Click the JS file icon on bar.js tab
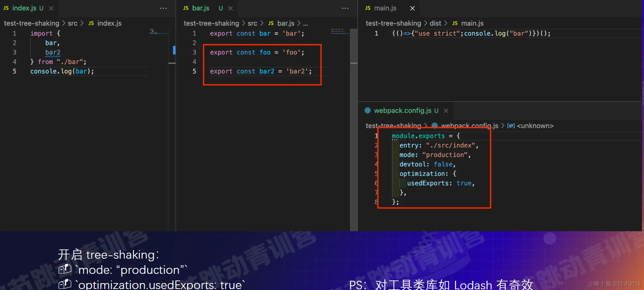The width and height of the screenshot is (644, 290). tap(186, 8)
